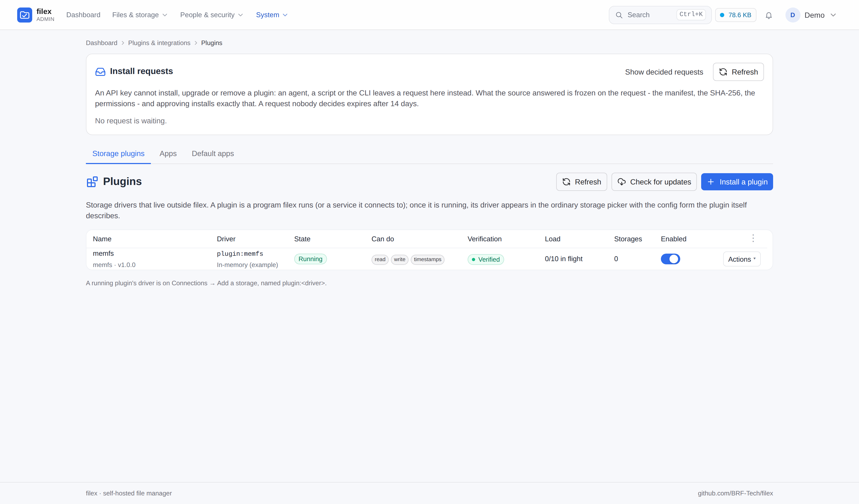The height and width of the screenshot is (504, 859).
Task: Expand the People & security menu
Action: tap(211, 15)
